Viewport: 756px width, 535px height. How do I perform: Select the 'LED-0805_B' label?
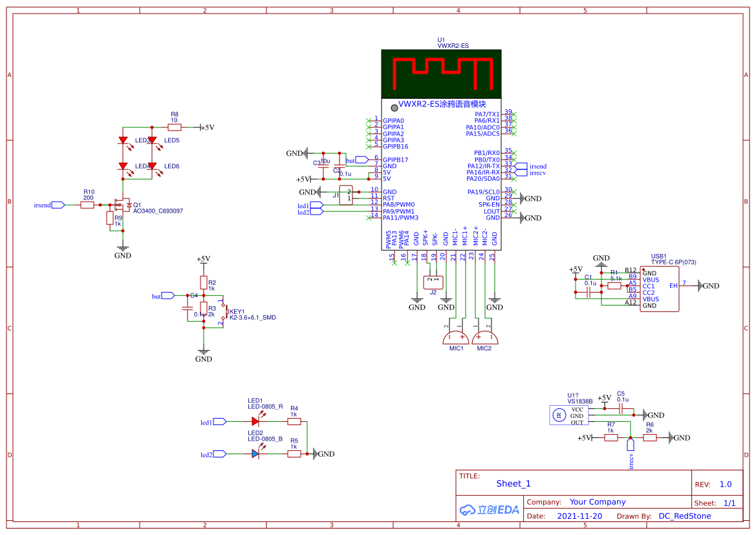pos(265,439)
